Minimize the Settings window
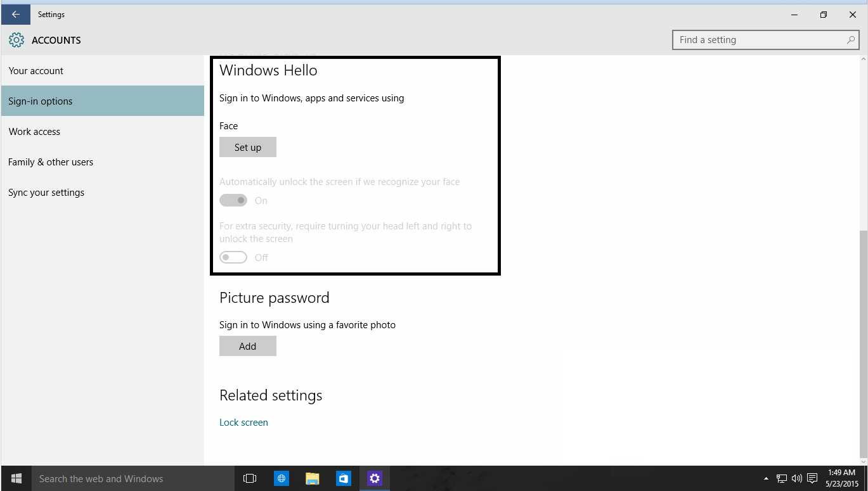This screenshot has height=491, width=868. 794,15
